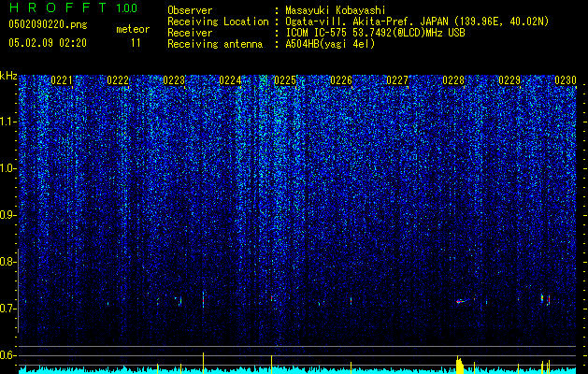Image resolution: width=588 pixels, height=374 pixels.
Task: Click the Observer field label
Action: click(190, 10)
